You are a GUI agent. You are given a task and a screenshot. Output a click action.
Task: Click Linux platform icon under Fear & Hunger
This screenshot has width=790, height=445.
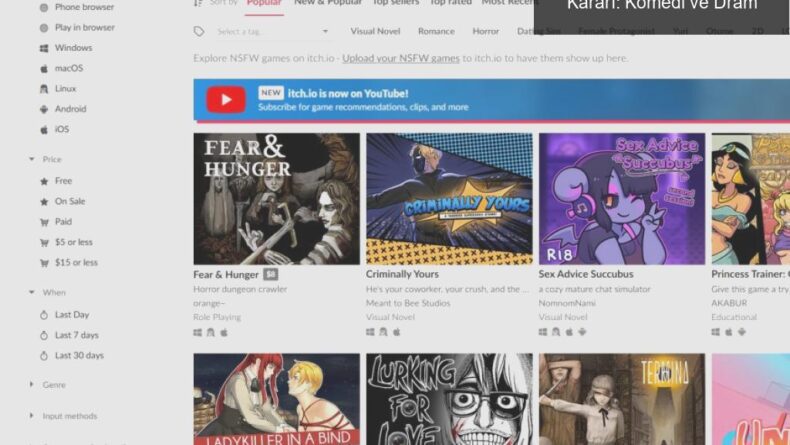coord(211,333)
